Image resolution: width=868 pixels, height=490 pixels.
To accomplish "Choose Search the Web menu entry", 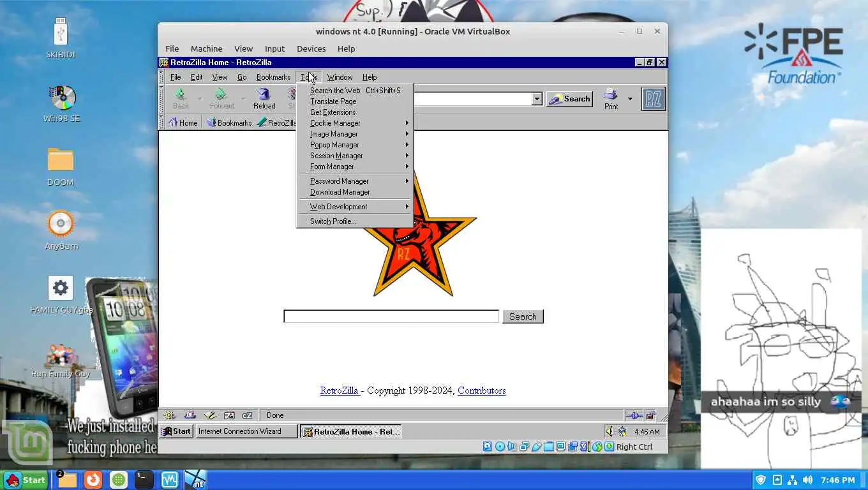I will pos(355,91).
